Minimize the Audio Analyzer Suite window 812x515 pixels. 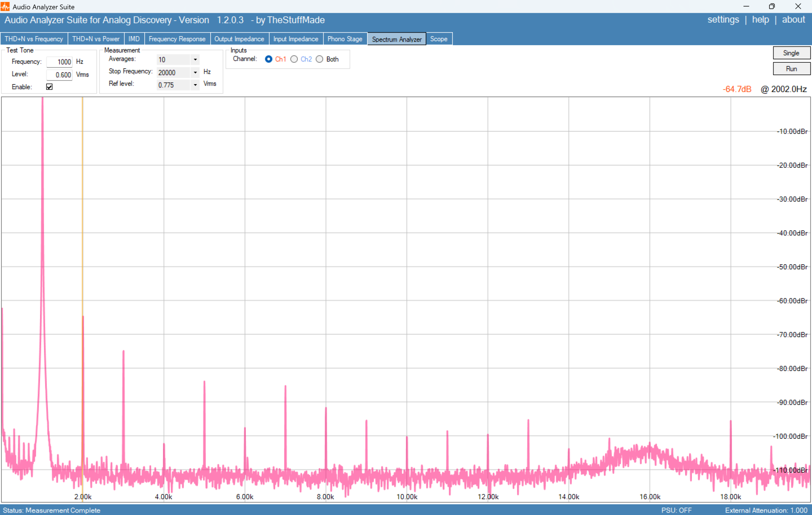click(x=746, y=6)
